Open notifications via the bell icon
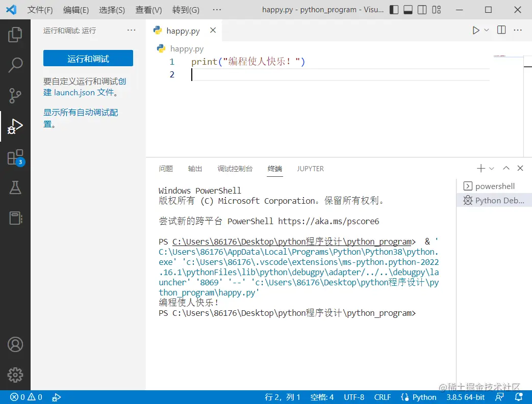The width and height of the screenshot is (532, 404). (519, 397)
